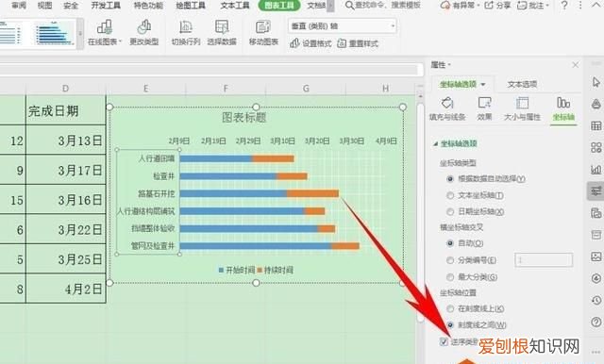This screenshot has width=604, height=364.
Task: Expand the chart styles gallery arrow
Action: [x=80, y=33]
